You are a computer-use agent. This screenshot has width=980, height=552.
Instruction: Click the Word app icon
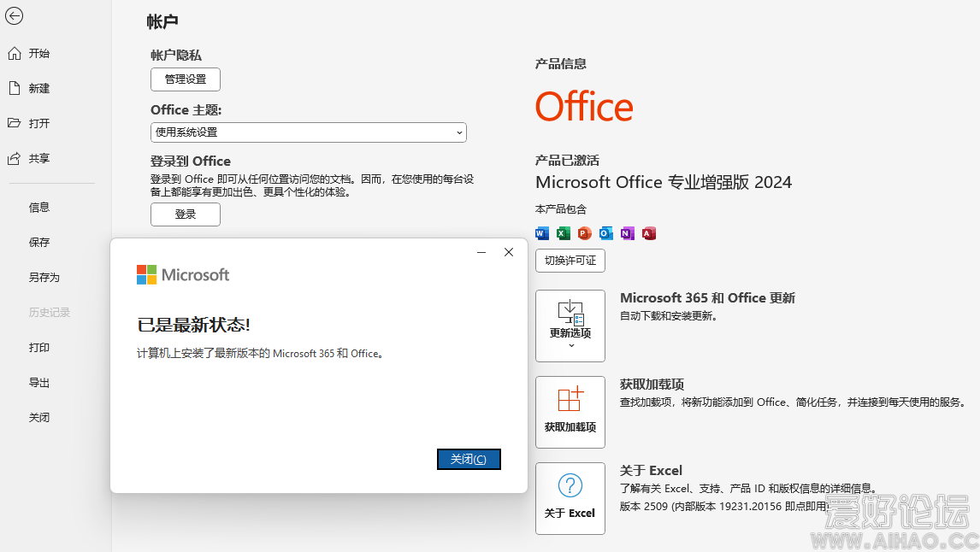(542, 233)
